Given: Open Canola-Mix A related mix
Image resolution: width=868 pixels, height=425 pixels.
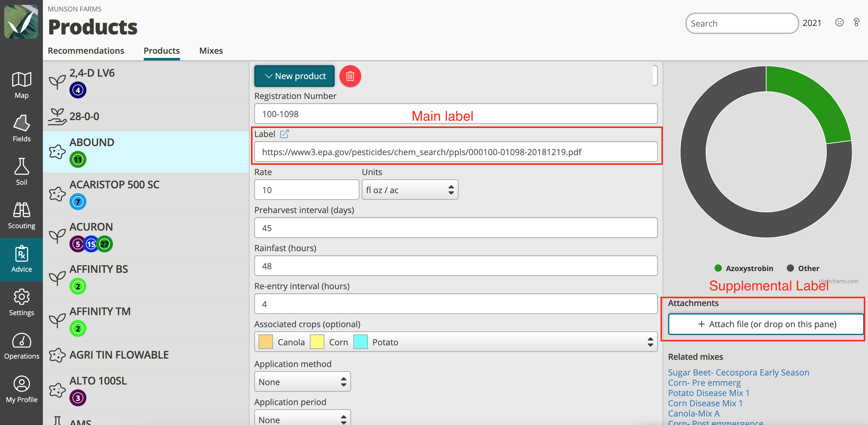Looking at the screenshot, I should coord(694,414).
